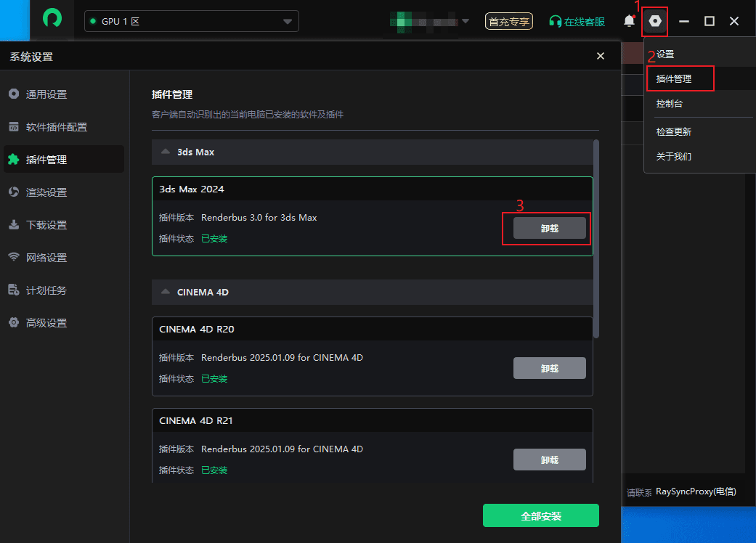Maximize the client window
The image size is (756, 543).
(x=710, y=21)
